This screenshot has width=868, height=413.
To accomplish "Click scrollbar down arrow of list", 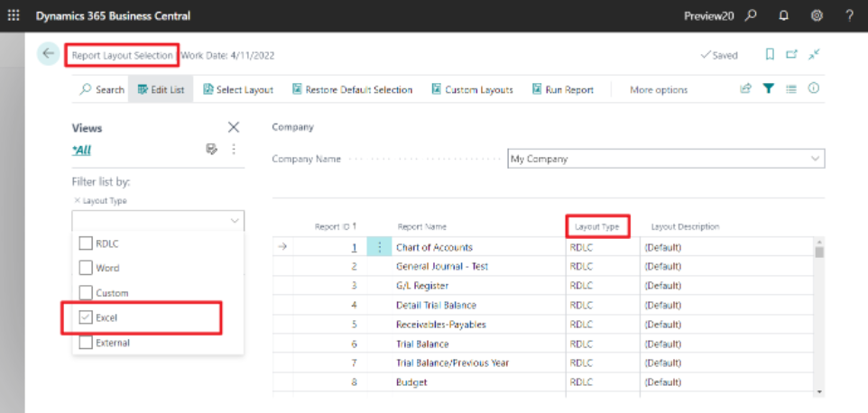I will [819, 391].
